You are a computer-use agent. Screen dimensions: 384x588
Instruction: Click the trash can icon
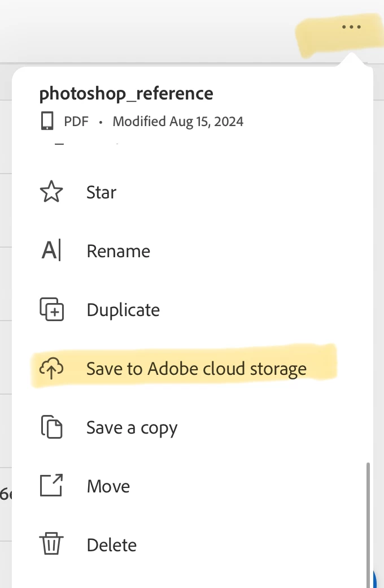[51, 545]
